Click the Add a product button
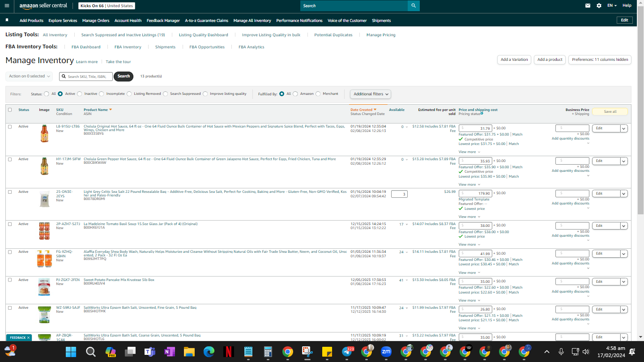Screen dimensions: 644x362 pos(550,60)
